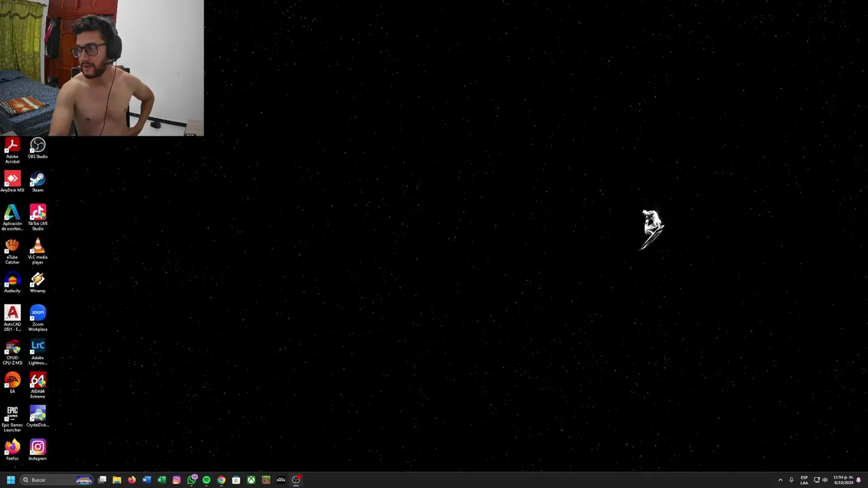Open the Adobe Acrobat desktop shortcut
Image resolution: width=868 pixels, height=488 pixels.
click(12, 150)
